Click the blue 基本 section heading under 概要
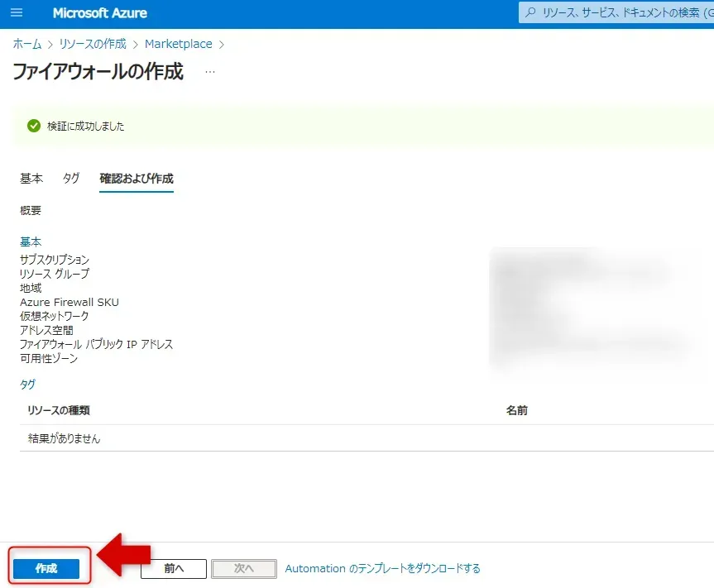 pyautogui.click(x=31, y=242)
